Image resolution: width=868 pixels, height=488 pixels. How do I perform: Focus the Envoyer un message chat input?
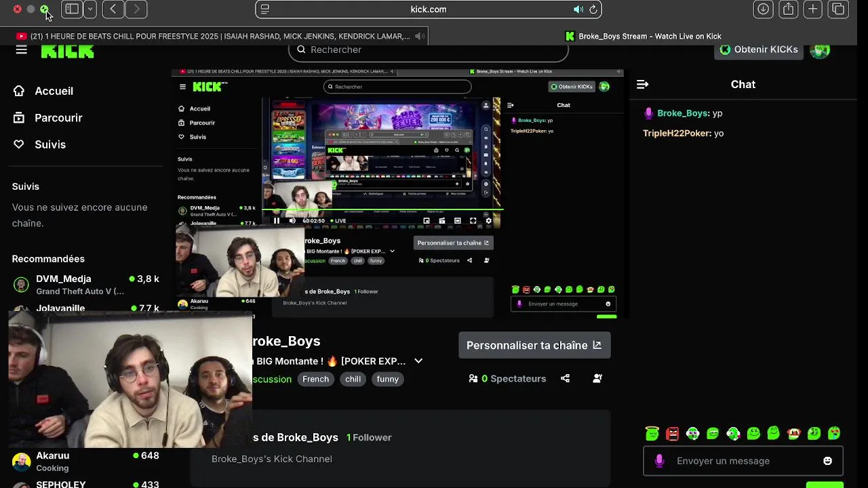(743, 461)
